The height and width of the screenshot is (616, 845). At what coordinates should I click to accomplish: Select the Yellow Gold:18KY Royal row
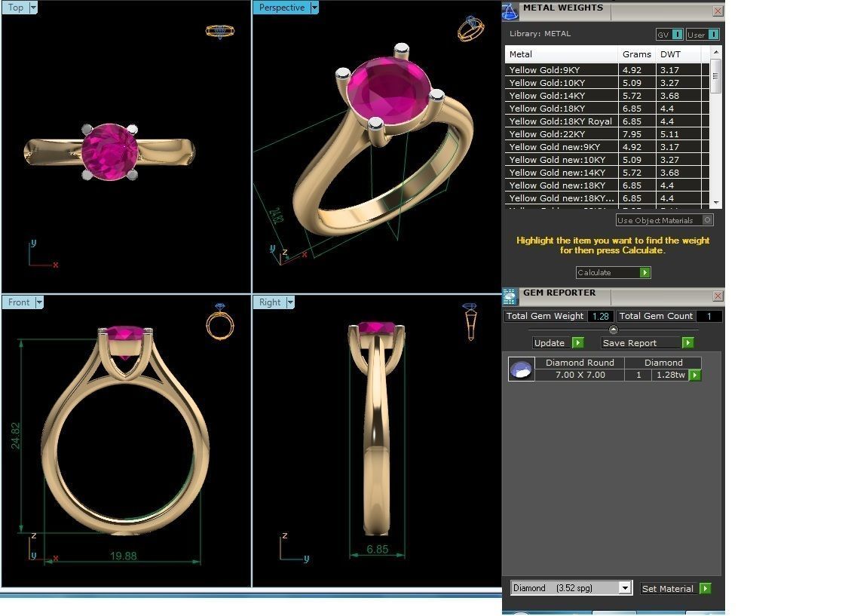pyautogui.click(x=607, y=121)
